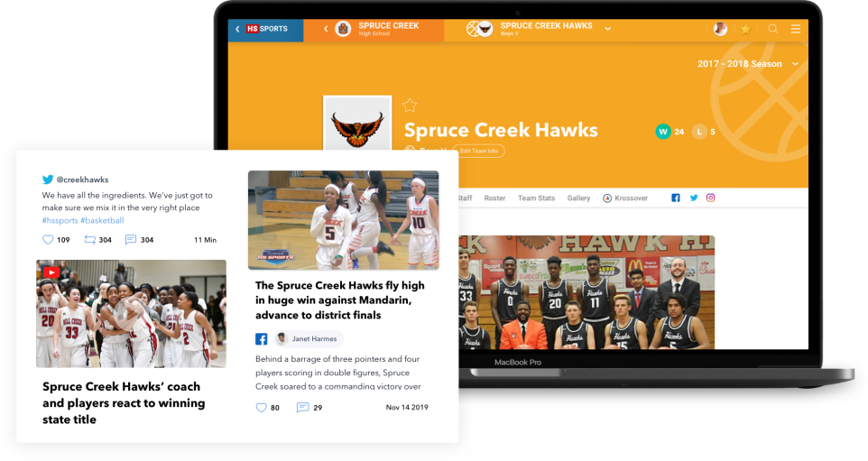Click the Edit Team Info button

(x=478, y=151)
